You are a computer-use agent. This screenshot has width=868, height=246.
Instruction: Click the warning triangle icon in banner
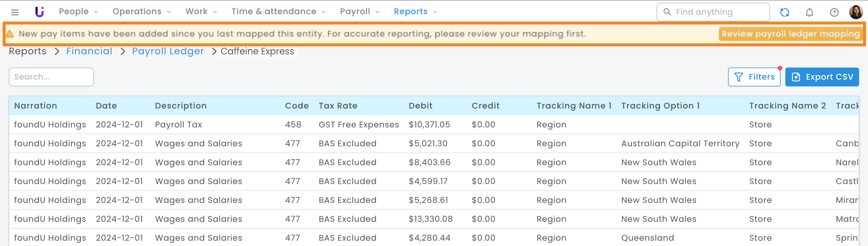click(x=10, y=34)
